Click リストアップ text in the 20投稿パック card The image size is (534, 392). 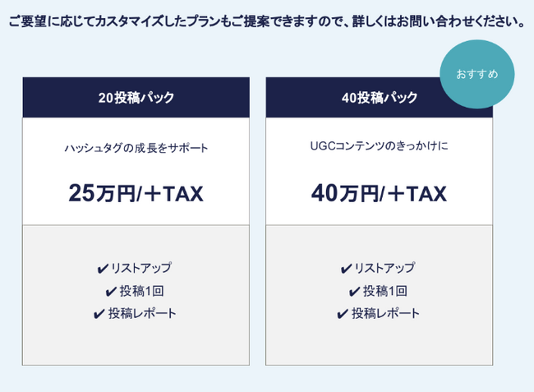click(141, 269)
